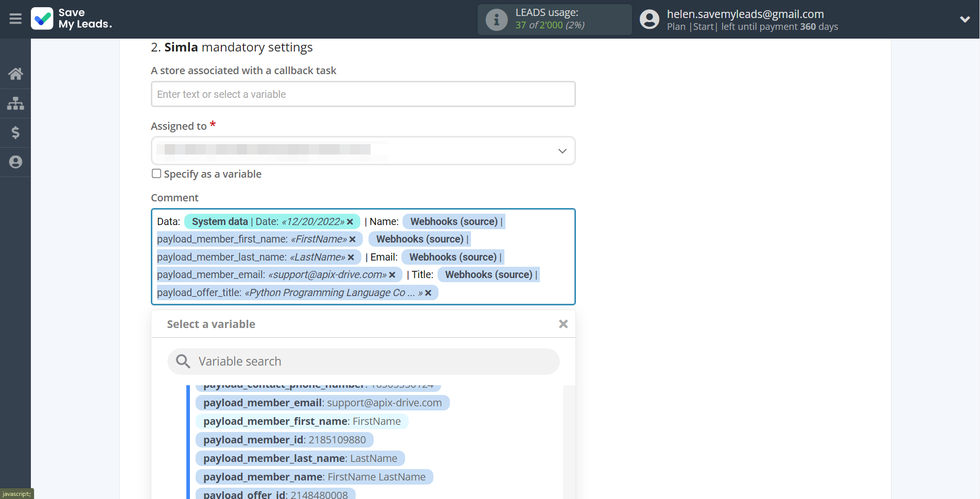Click the store callback task input field
Image resolution: width=980 pixels, height=499 pixels.
[x=363, y=94]
